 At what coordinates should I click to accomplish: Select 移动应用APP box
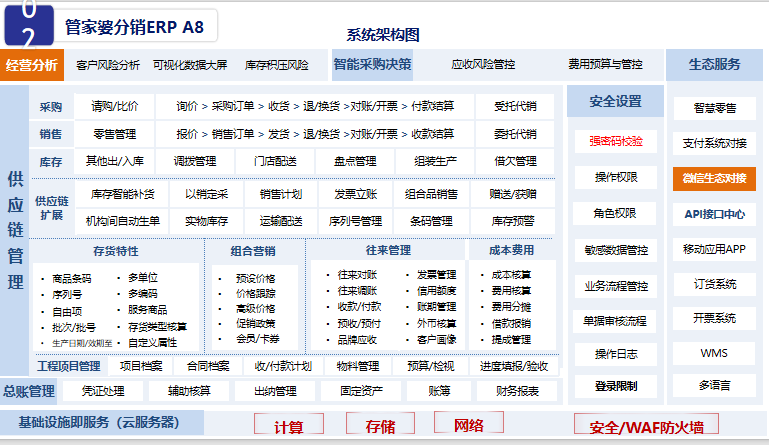714,249
